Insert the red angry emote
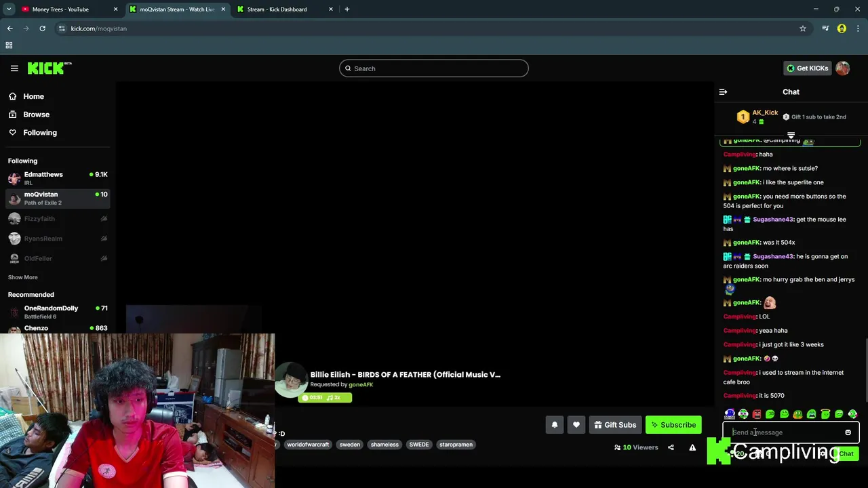Image resolution: width=868 pixels, height=488 pixels. pyautogui.click(x=757, y=414)
